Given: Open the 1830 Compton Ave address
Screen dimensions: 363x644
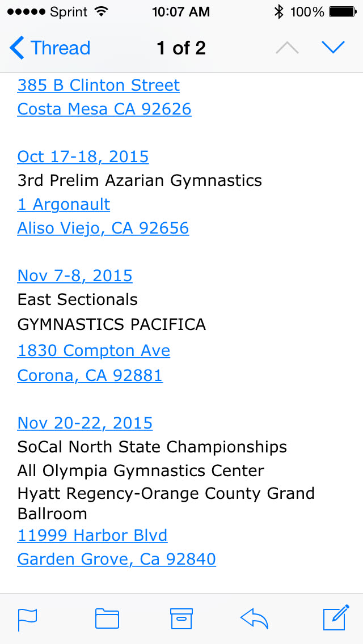Looking at the screenshot, I should pos(94,350).
